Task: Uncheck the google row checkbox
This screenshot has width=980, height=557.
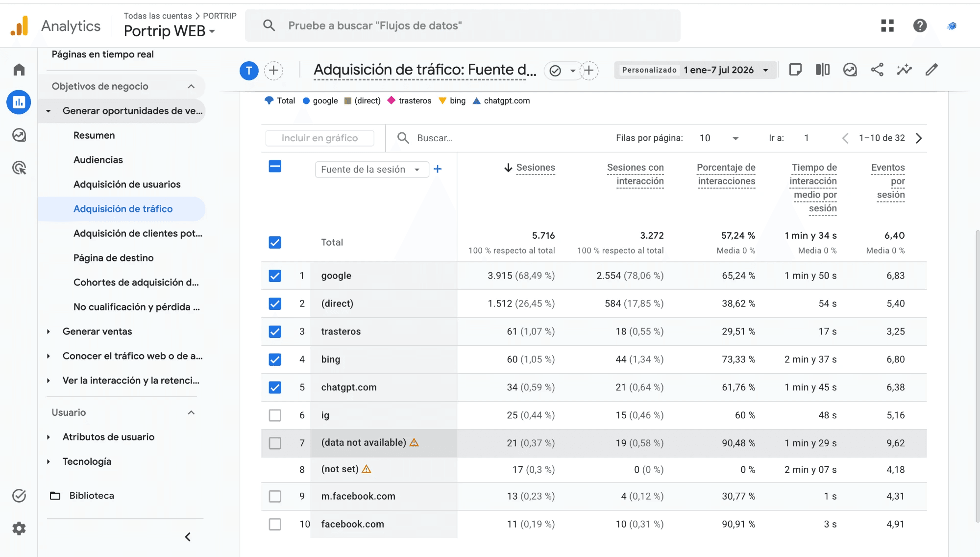Action: point(275,276)
